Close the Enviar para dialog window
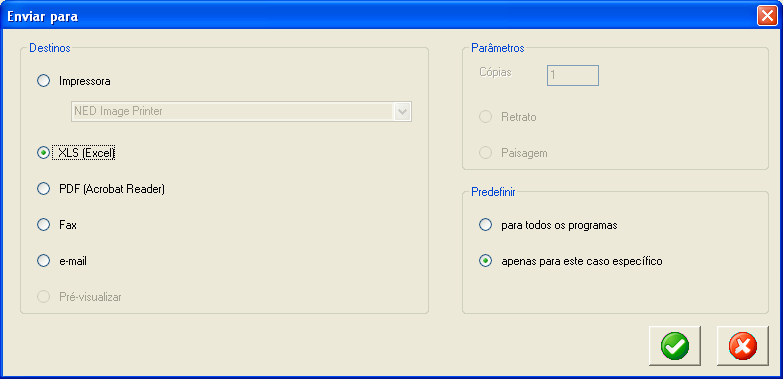 [767, 16]
